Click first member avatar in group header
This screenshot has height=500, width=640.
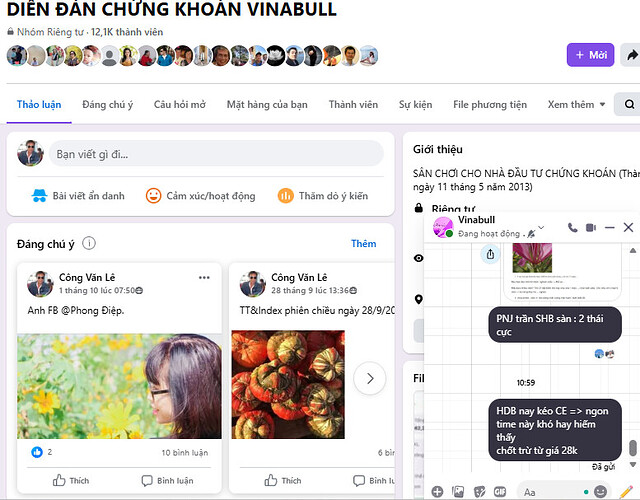(x=16, y=56)
